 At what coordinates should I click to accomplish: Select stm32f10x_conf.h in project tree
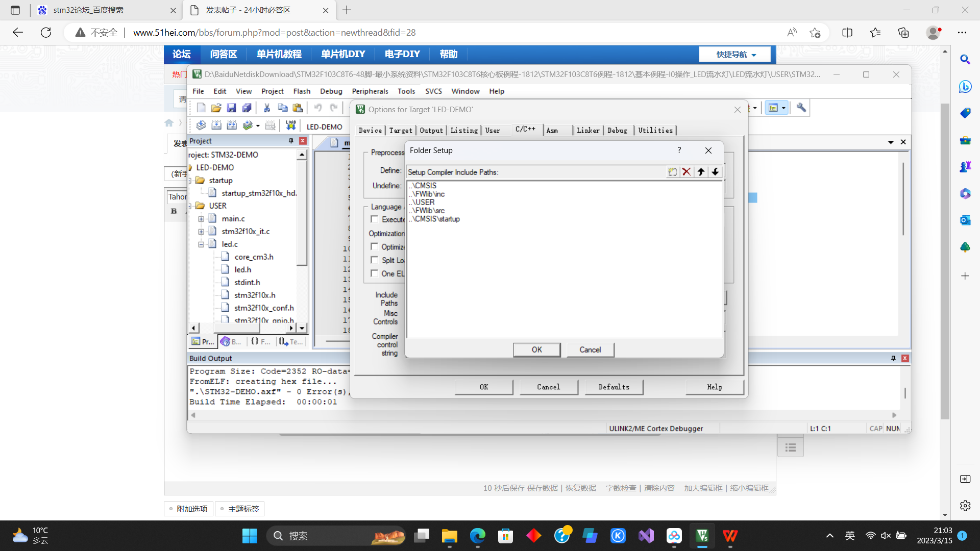click(264, 308)
